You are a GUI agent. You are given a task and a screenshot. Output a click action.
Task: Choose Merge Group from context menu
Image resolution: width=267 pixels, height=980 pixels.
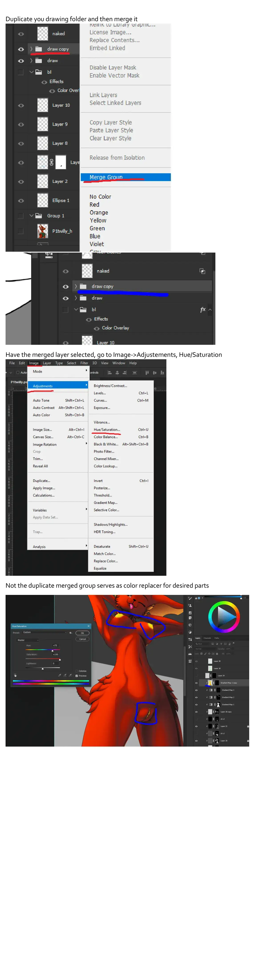[106, 177]
